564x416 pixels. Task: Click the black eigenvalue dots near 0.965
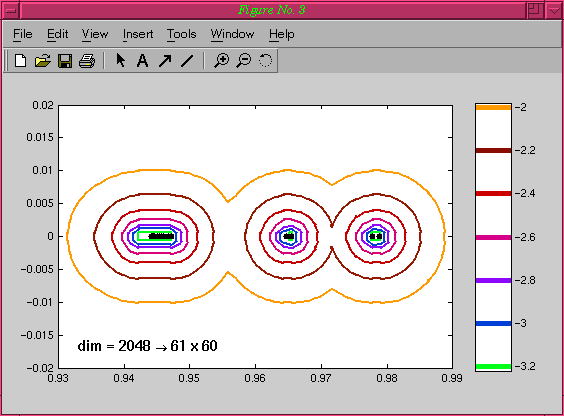click(289, 236)
